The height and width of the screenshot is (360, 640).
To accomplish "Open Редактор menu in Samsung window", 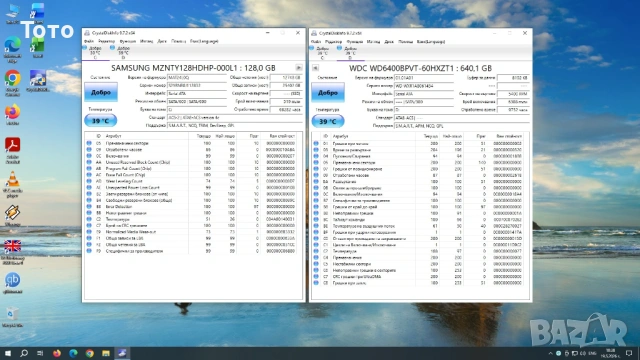I will point(106,41).
